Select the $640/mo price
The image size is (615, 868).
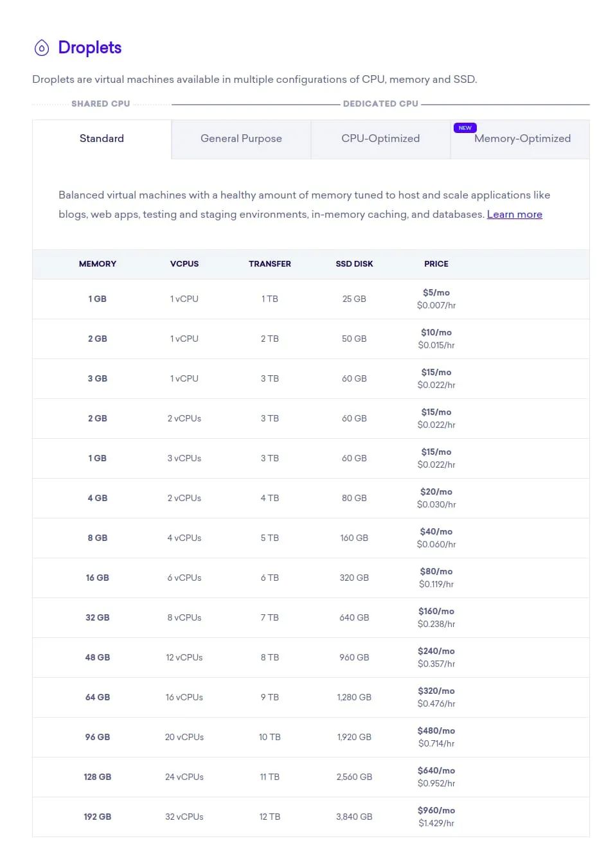(436, 771)
